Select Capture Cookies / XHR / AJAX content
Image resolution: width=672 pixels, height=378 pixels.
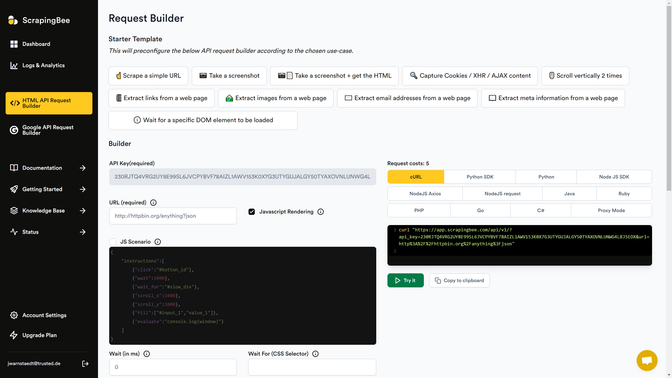(470, 75)
